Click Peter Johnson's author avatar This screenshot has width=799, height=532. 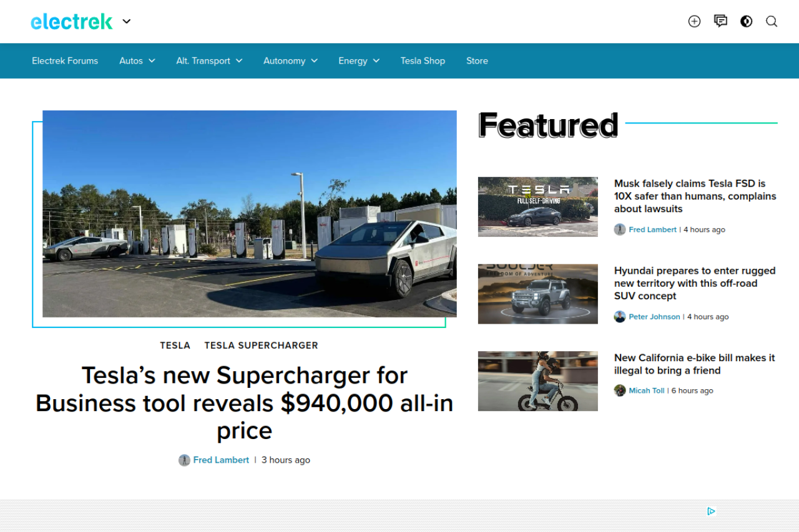click(x=620, y=317)
